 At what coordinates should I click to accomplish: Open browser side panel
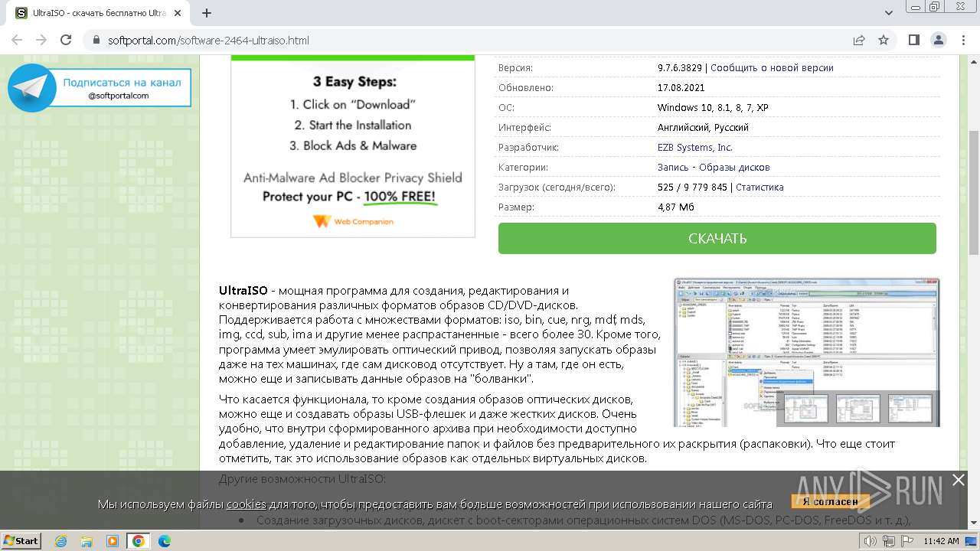tap(914, 40)
